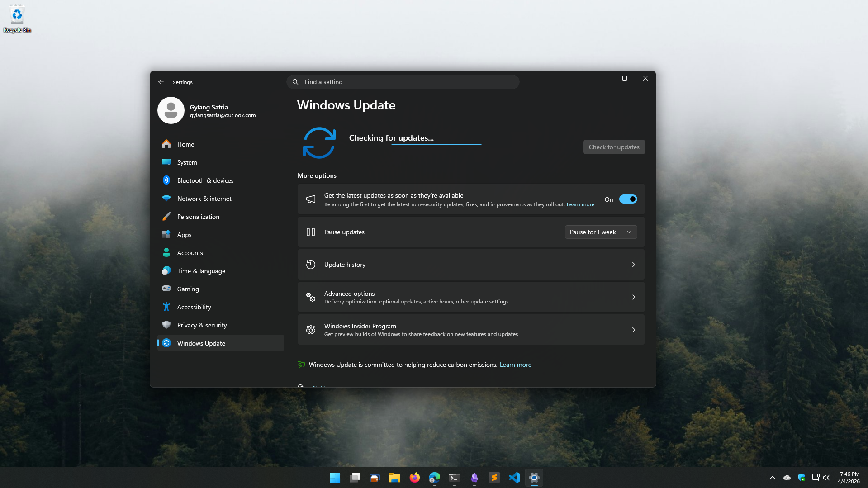
Task: Open Firefox from the taskbar
Action: click(414, 478)
